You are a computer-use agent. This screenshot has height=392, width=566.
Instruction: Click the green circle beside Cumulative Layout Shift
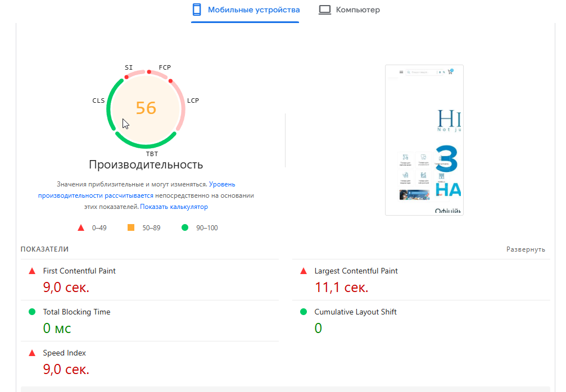pos(304,312)
